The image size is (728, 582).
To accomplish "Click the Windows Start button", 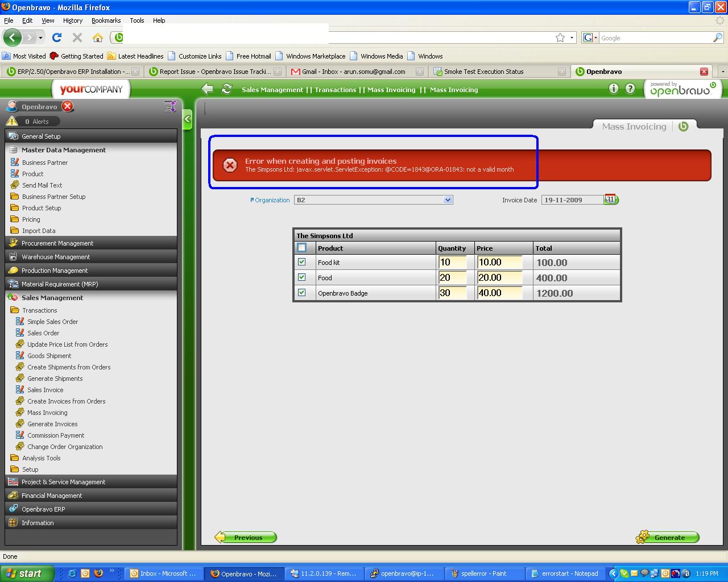I will (27, 573).
